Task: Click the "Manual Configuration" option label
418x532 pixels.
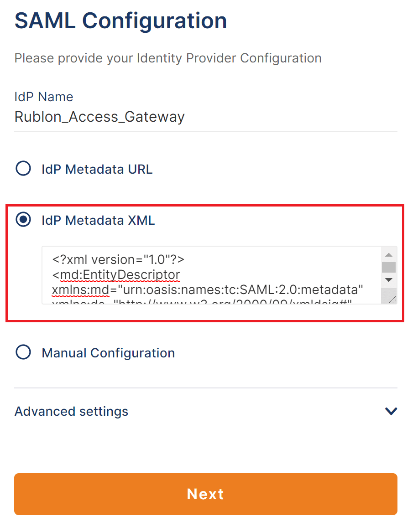Action: click(108, 353)
